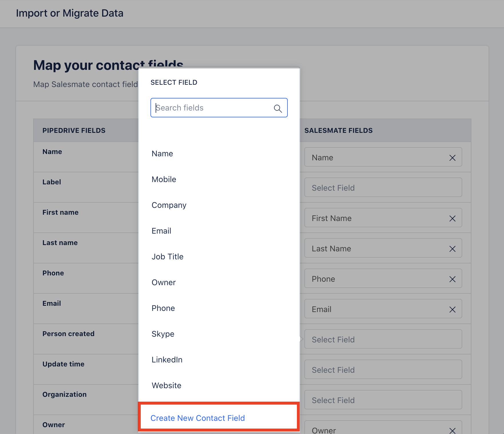Remove the Owner field mapping
Image resolution: width=504 pixels, height=434 pixels.
pos(452,430)
